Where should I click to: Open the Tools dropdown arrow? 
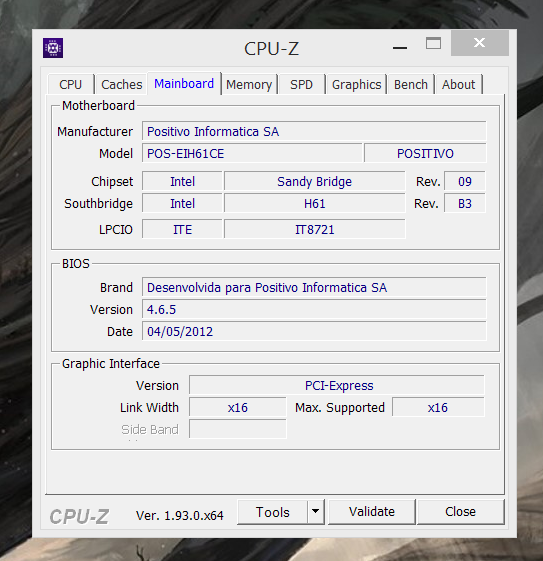[x=315, y=512]
